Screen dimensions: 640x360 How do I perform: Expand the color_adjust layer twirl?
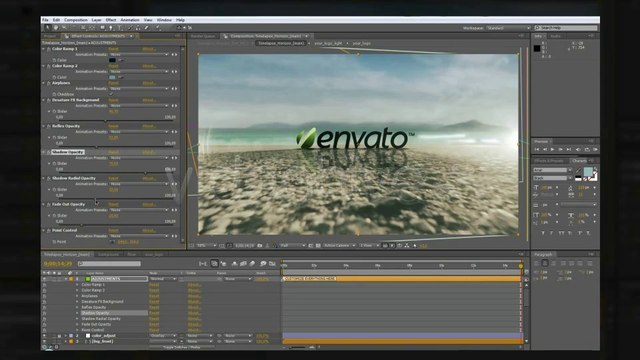65,336
